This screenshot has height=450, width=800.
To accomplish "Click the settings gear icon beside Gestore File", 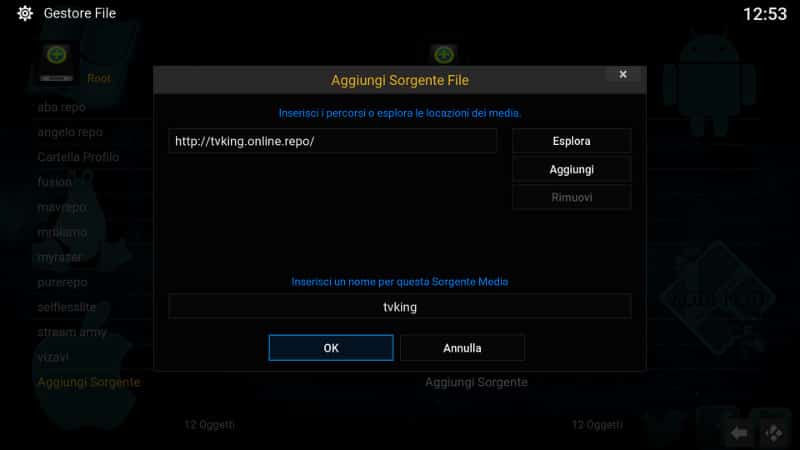I will 24,13.
